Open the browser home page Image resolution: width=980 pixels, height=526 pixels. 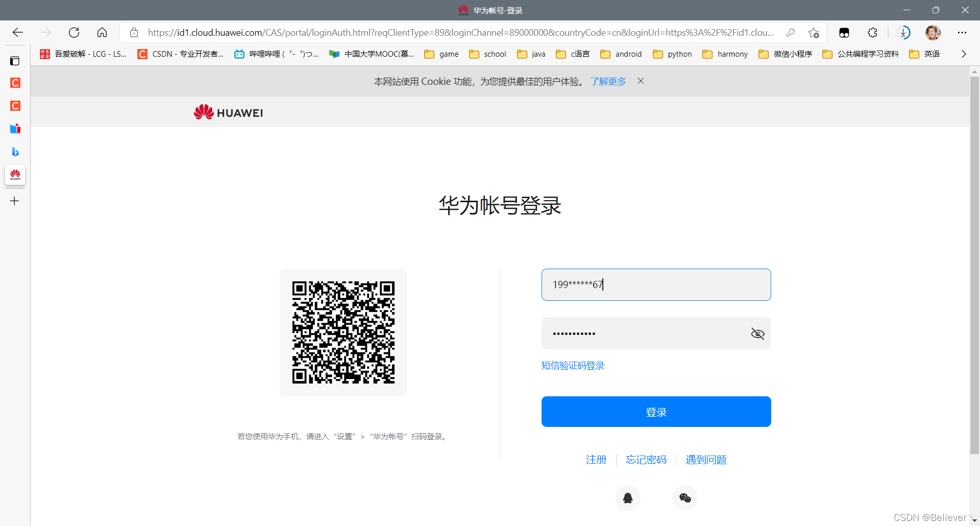coord(102,33)
